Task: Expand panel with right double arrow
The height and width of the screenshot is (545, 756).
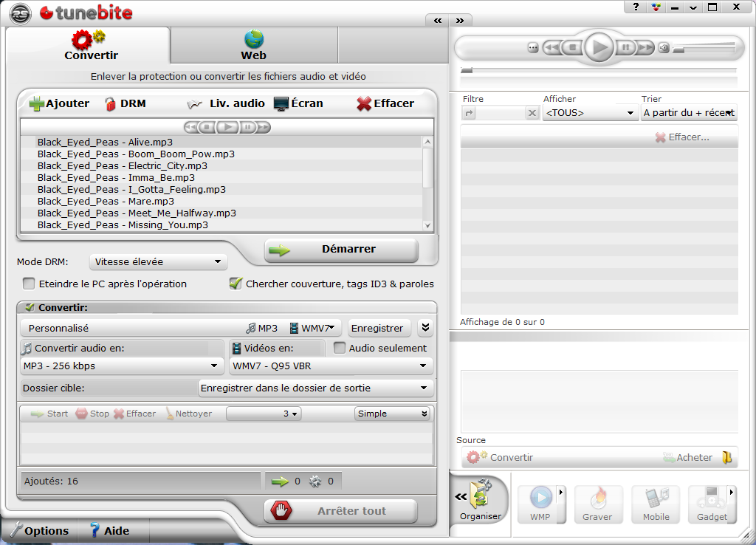Action: [460, 21]
